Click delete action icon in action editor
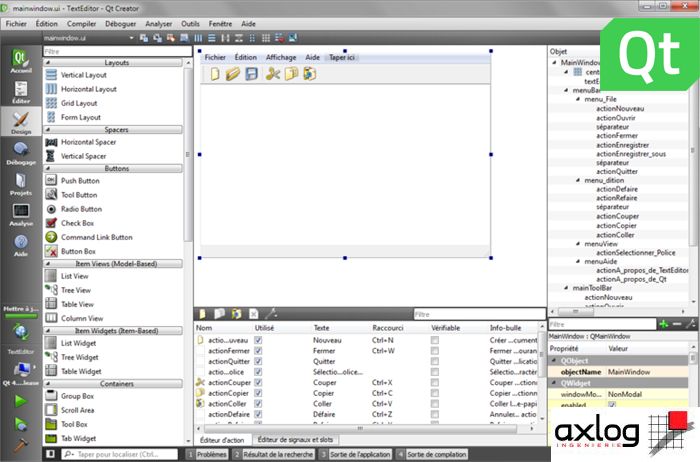 tap(254, 314)
